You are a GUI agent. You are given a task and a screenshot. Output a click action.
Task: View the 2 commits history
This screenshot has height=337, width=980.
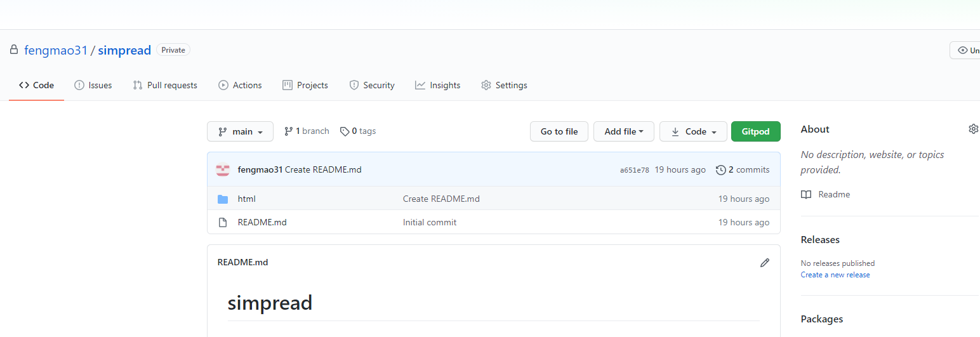coord(743,169)
